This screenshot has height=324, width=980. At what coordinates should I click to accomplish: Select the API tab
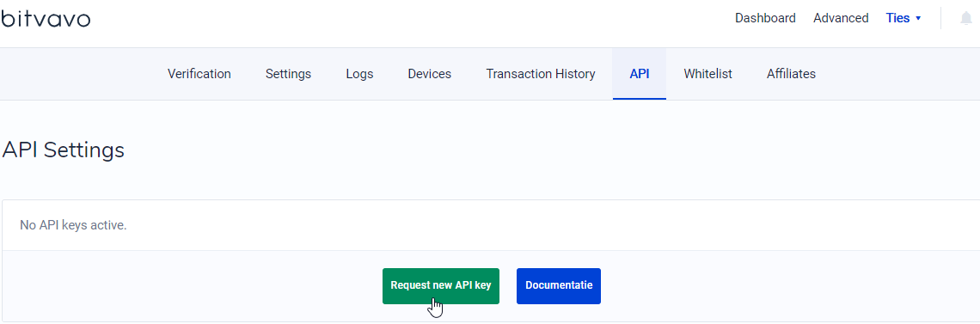click(x=640, y=74)
